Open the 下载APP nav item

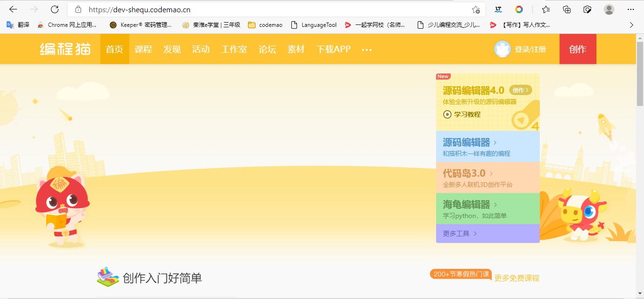(333, 49)
